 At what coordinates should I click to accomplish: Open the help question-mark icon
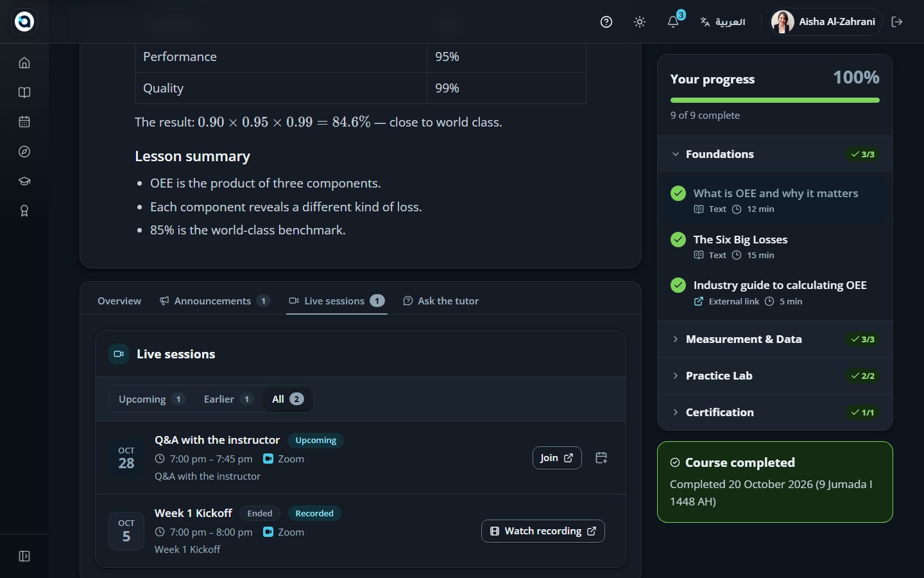point(606,22)
